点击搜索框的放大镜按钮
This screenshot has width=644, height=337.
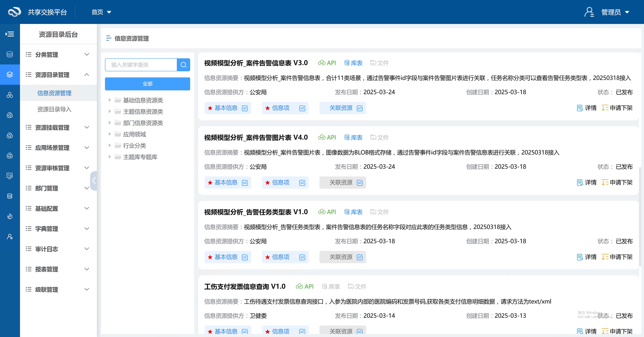pyautogui.click(x=184, y=65)
